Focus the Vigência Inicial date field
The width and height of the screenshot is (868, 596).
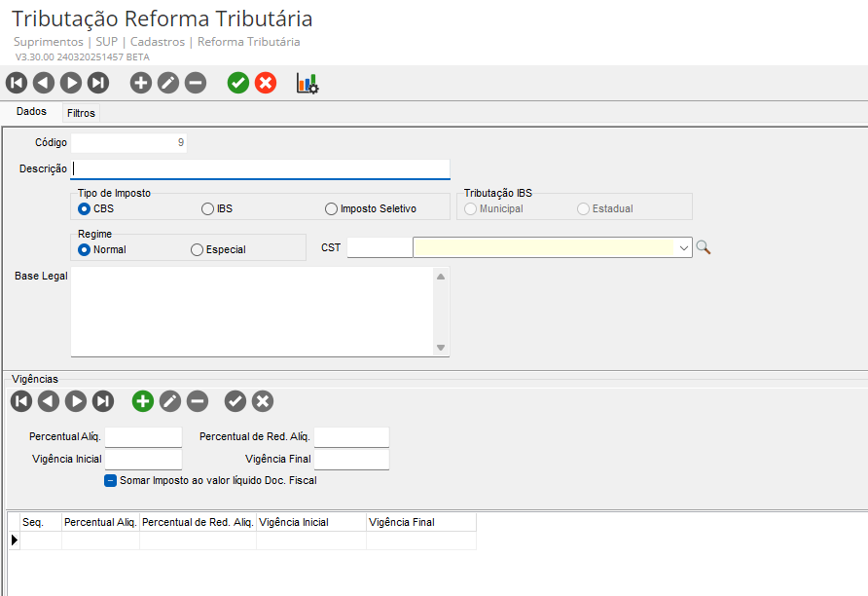point(143,459)
